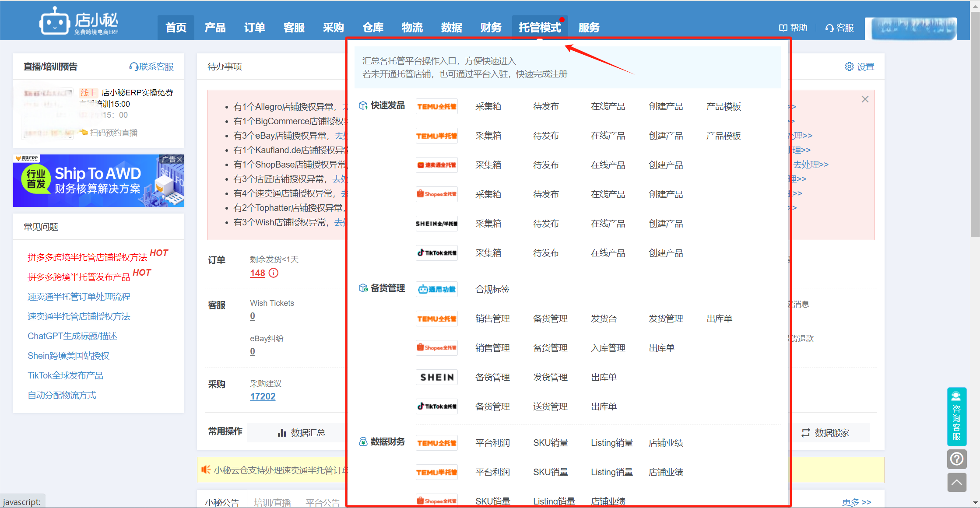Image resolution: width=980 pixels, height=508 pixels.
Task: Open 拼多多跨境半托管店铺授权方法 FAQ
Action: click(x=88, y=257)
